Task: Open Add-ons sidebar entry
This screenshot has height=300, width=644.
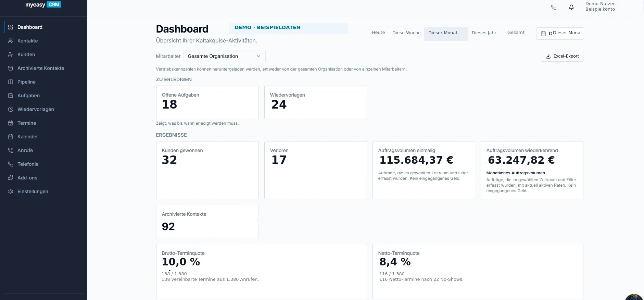Action: [x=43, y=178]
